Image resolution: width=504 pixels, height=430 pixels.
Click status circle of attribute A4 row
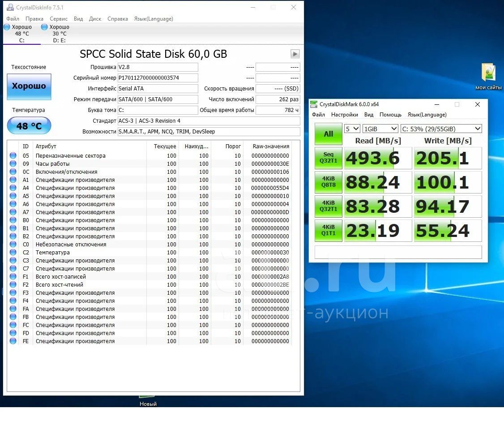click(x=13, y=188)
